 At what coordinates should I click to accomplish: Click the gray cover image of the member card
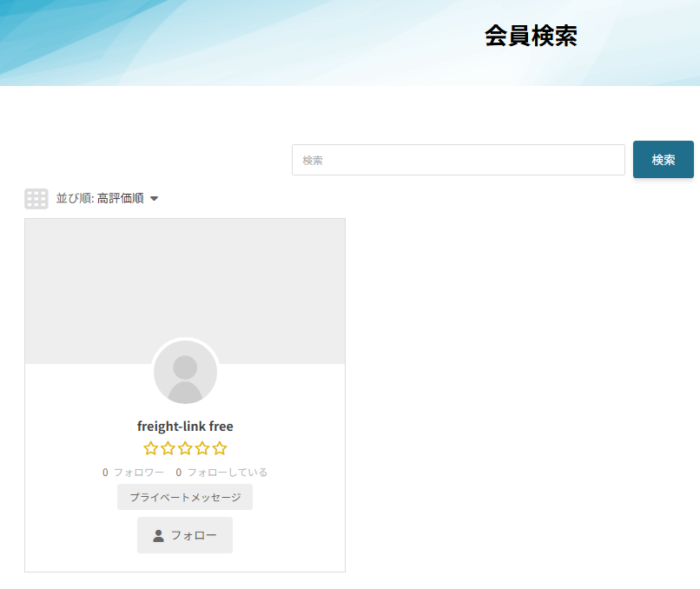pyautogui.click(x=185, y=278)
